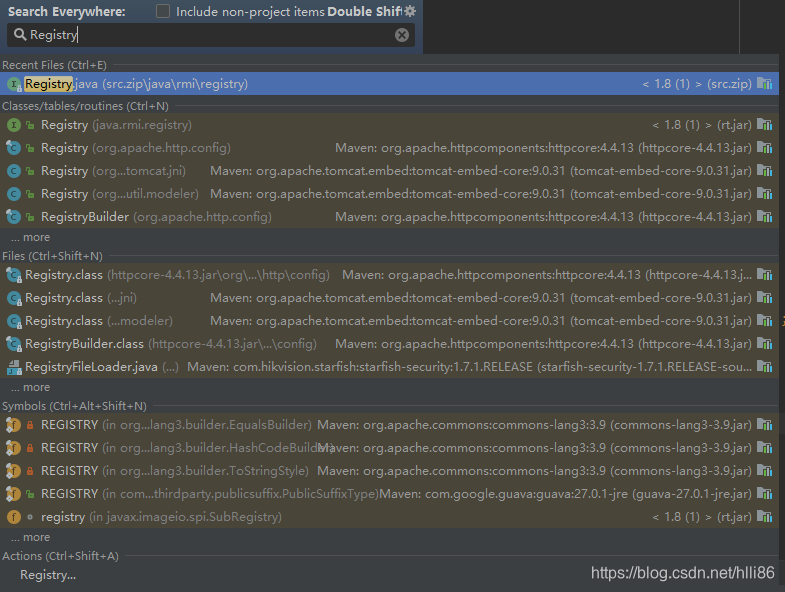Viewport: 785px width, 592px height.
Task: Click field icon for HashCodeBuilder REGISTRY
Action: pyautogui.click(x=13, y=448)
